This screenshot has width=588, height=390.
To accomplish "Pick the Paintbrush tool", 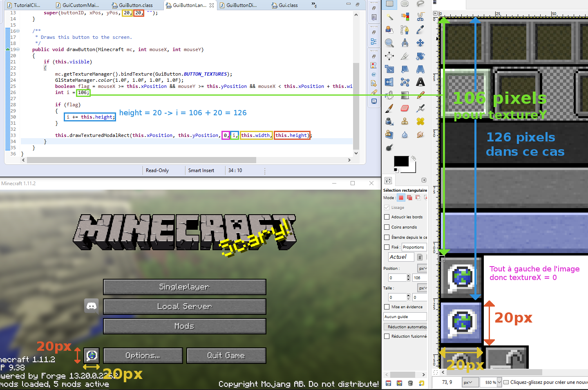I will click(389, 108).
